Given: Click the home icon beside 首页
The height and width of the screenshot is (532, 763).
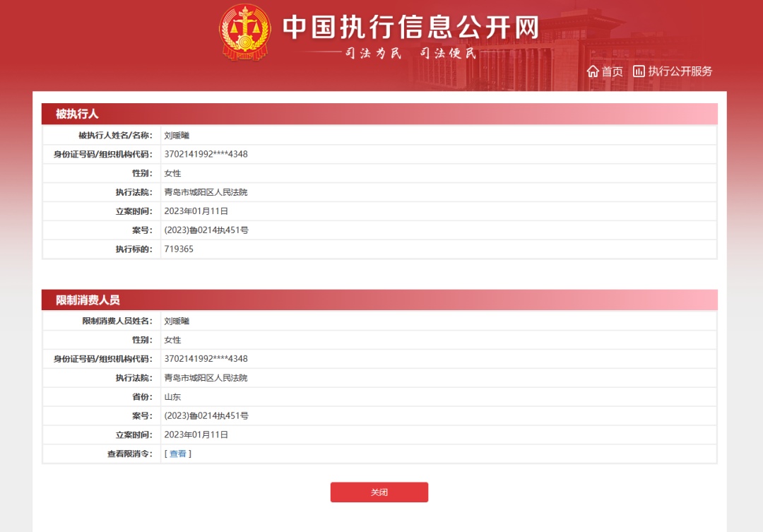Looking at the screenshot, I should click(x=592, y=71).
